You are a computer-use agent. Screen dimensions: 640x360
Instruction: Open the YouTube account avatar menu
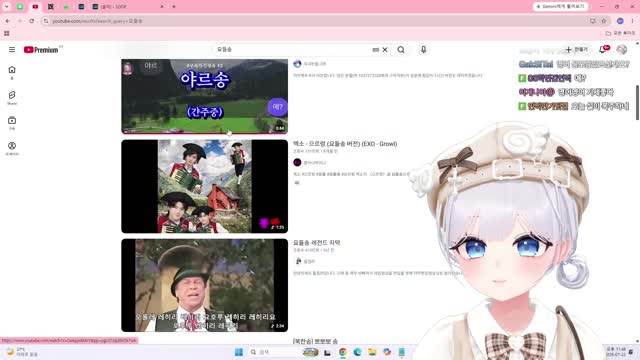coord(622,50)
